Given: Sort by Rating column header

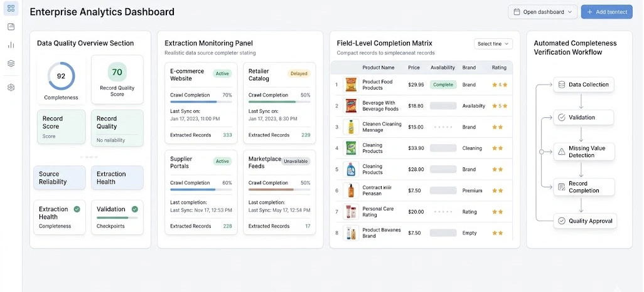Looking at the screenshot, I should (x=499, y=68).
